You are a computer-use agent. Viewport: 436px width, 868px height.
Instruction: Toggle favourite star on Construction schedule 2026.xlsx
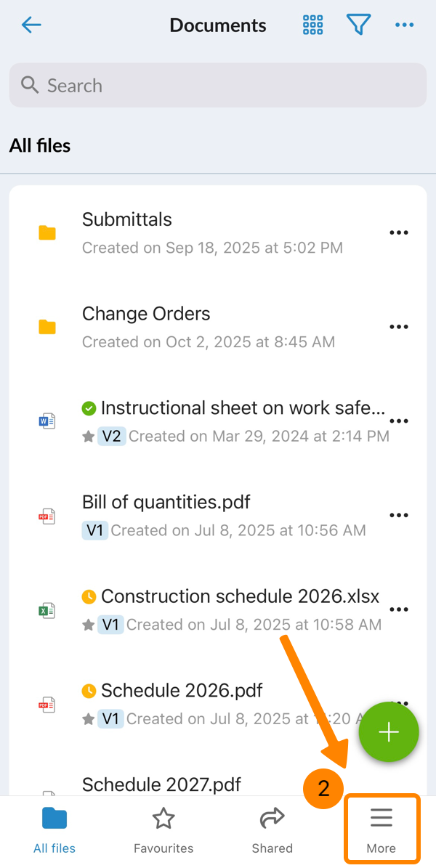[89, 625]
